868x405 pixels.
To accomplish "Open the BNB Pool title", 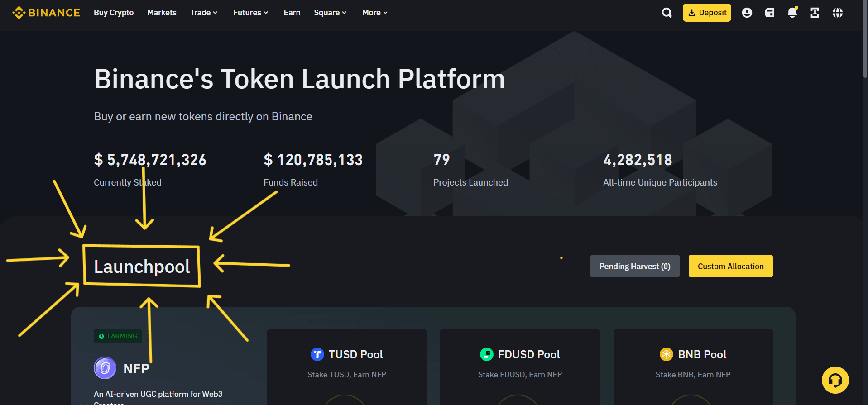I will tap(702, 354).
